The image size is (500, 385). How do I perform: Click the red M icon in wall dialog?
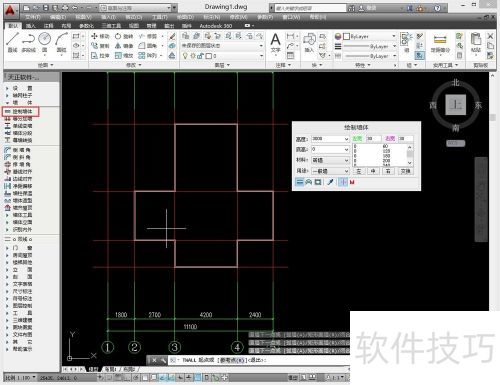352,182
